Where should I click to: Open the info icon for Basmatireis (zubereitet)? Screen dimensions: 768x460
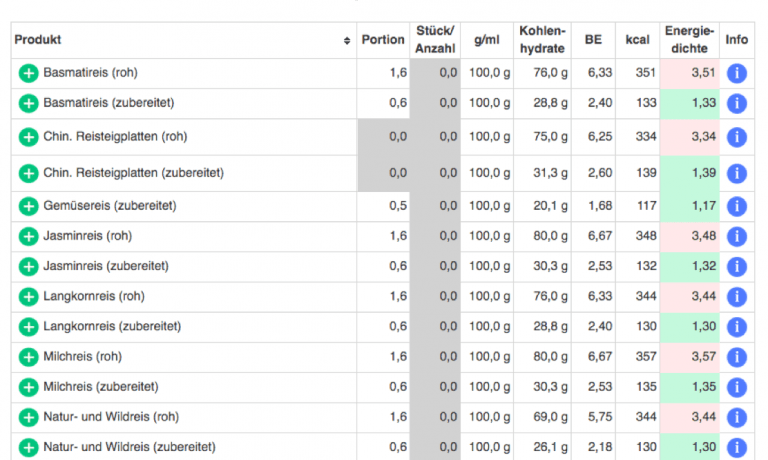click(x=737, y=103)
